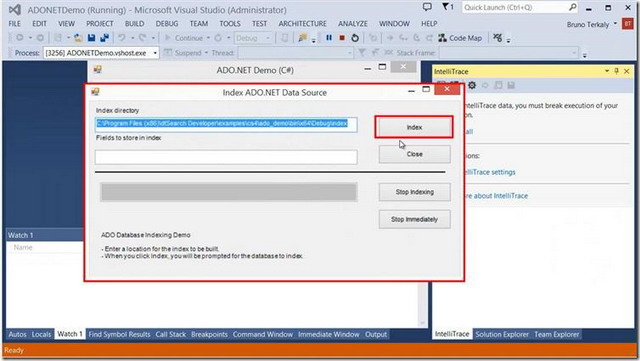Click the Save icon in the toolbar
This screenshot has height=361, width=640.
pyautogui.click(x=91, y=38)
